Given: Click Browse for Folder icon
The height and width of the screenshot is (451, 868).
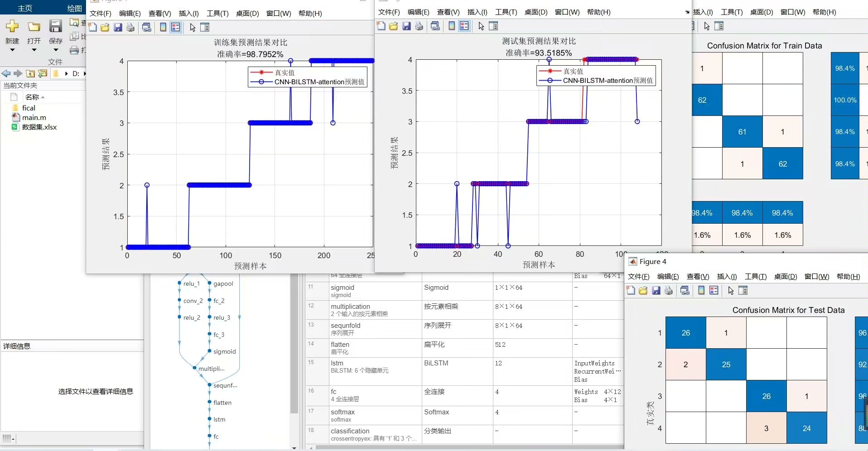Looking at the screenshot, I should click(43, 73).
